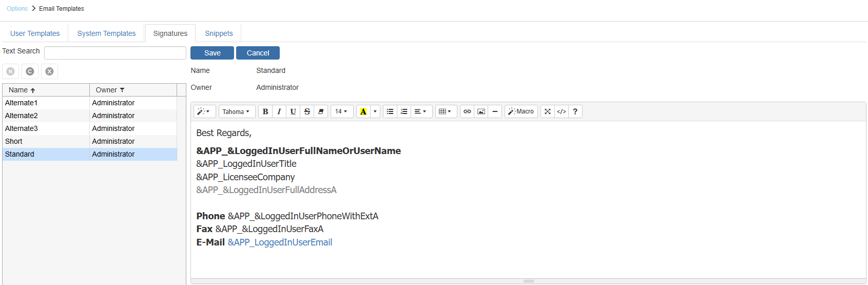Save the signature changes
868x285 pixels.
pyautogui.click(x=212, y=53)
